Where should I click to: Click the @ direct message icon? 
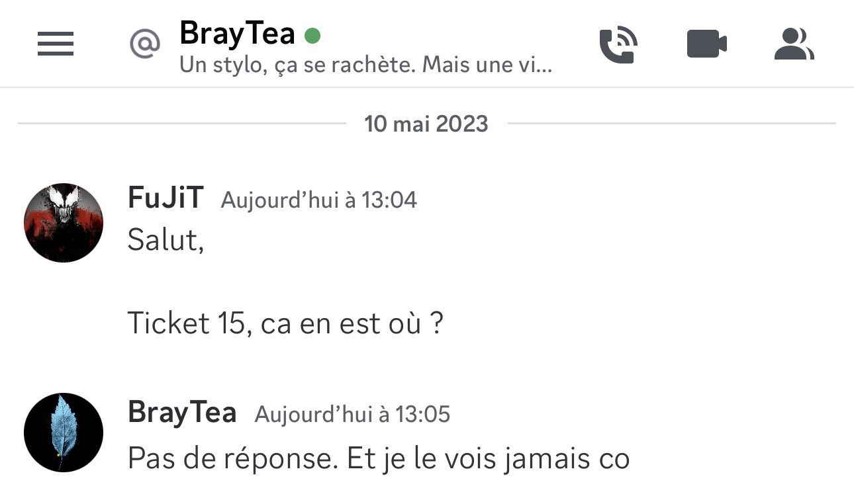click(145, 44)
